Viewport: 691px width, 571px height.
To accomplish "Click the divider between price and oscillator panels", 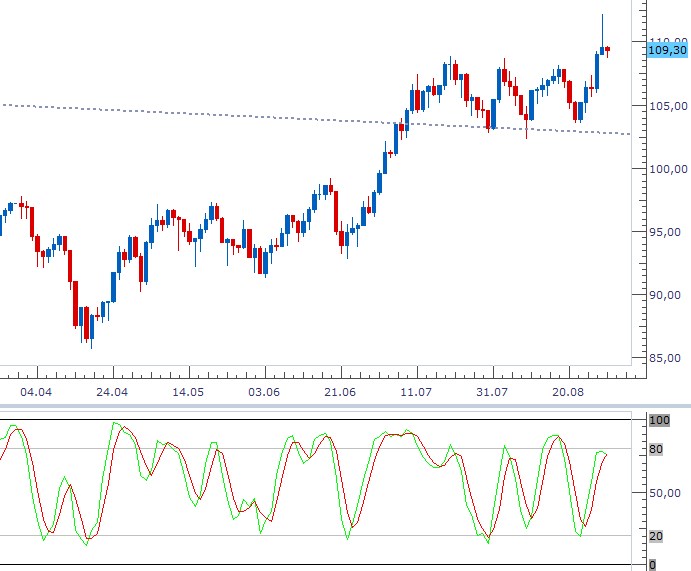I will [345, 406].
